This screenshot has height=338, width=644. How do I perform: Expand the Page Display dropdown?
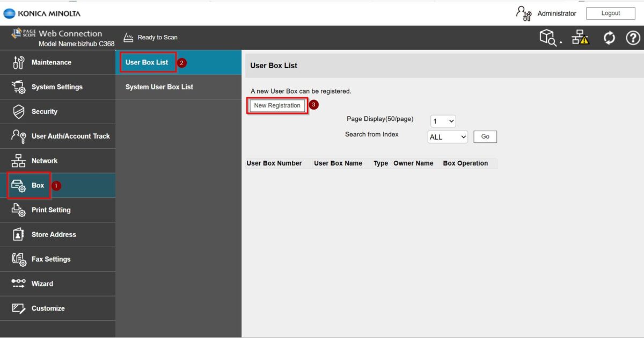click(x=443, y=121)
